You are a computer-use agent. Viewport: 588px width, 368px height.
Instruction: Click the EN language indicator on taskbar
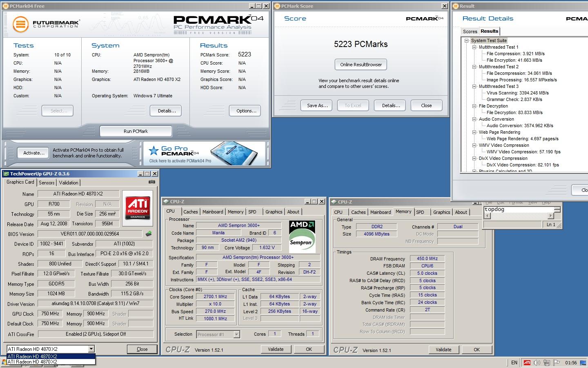[514, 363]
